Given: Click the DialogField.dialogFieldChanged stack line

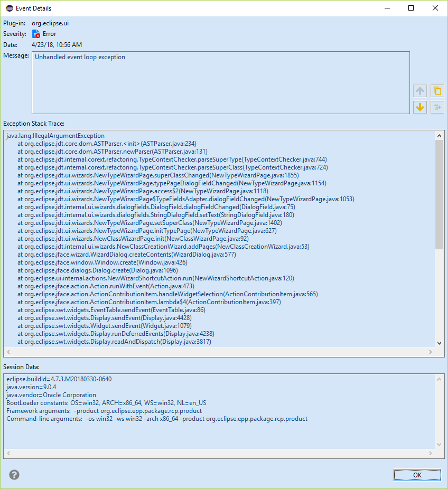Looking at the screenshot, I should (x=156, y=207).
